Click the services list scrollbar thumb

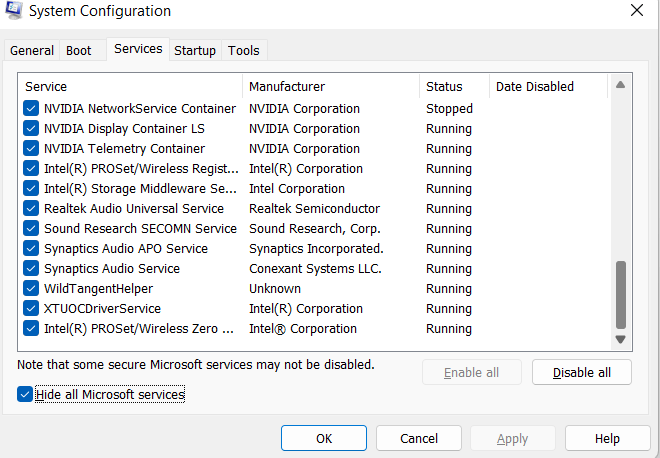(x=620, y=295)
